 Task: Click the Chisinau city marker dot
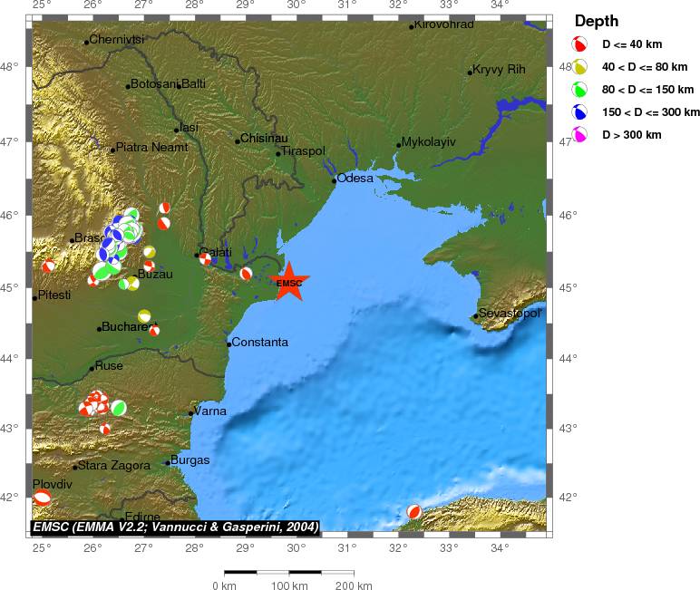(x=238, y=141)
